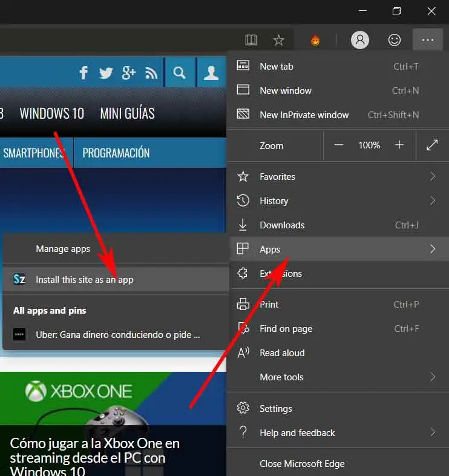Open Downloads from the menu
449x476 pixels.
pos(338,225)
